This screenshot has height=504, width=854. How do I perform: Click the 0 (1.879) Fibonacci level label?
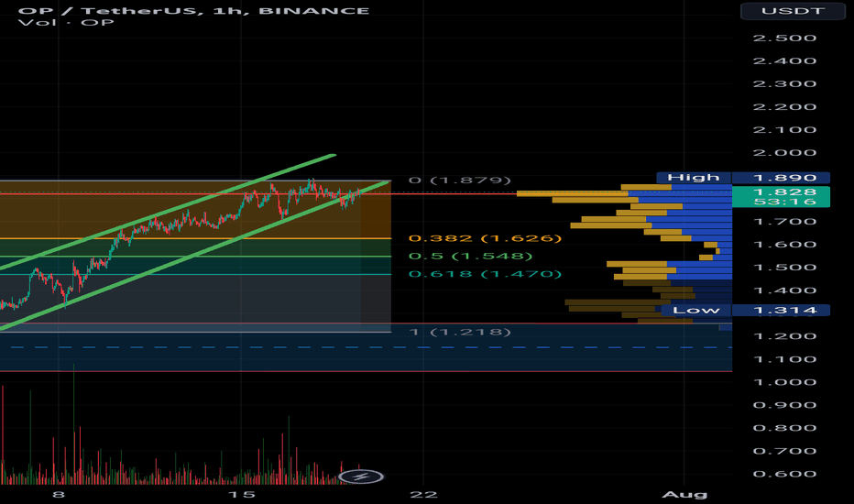[x=460, y=180]
